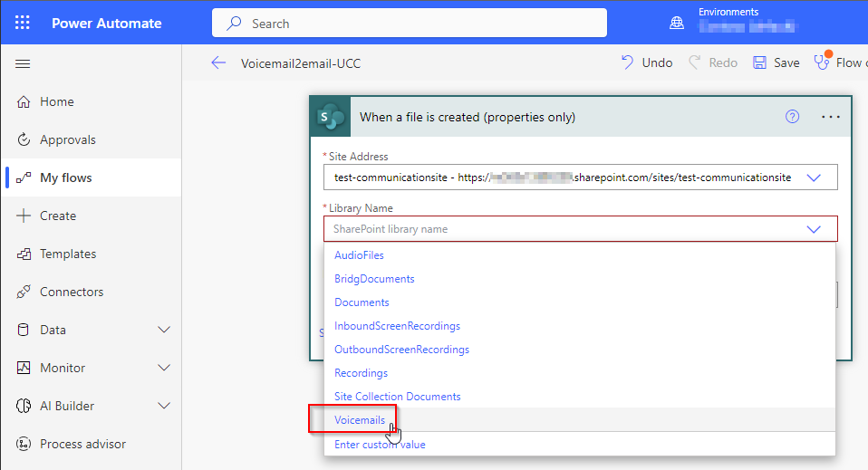The height and width of the screenshot is (470, 868).
Task: Go back with the left arrow
Action: point(218,63)
